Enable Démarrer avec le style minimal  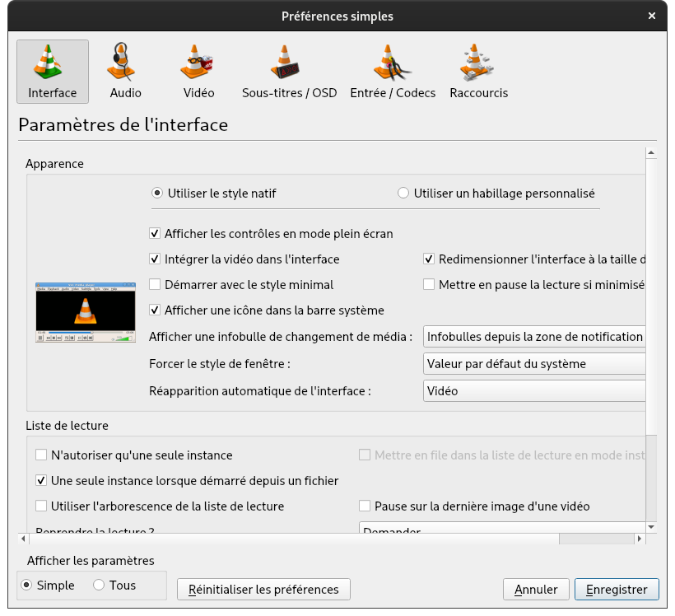pyautogui.click(x=155, y=285)
